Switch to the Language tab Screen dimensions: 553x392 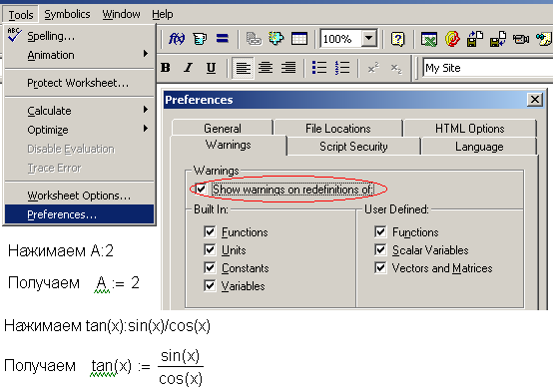click(479, 147)
